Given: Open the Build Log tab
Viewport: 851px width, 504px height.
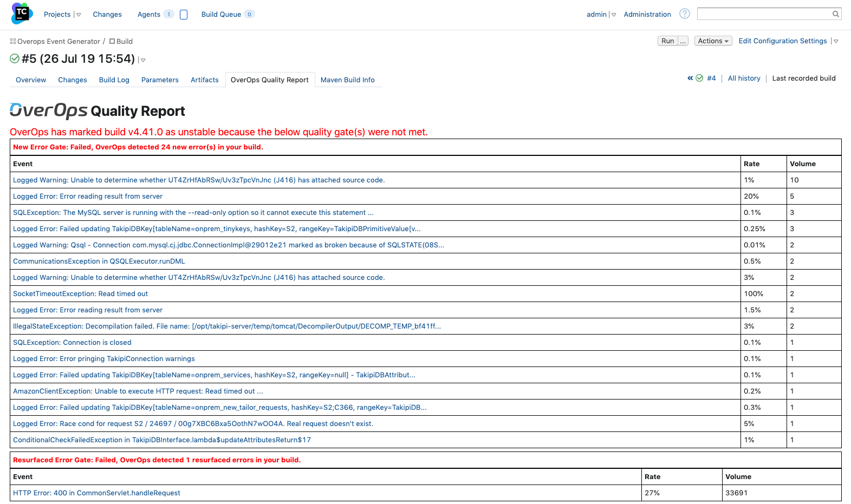Looking at the screenshot, I should [x=114, y=80].
